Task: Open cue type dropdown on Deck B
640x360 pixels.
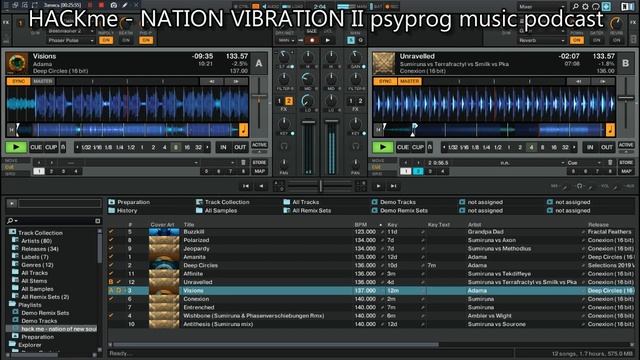Action: pos(584,162)
